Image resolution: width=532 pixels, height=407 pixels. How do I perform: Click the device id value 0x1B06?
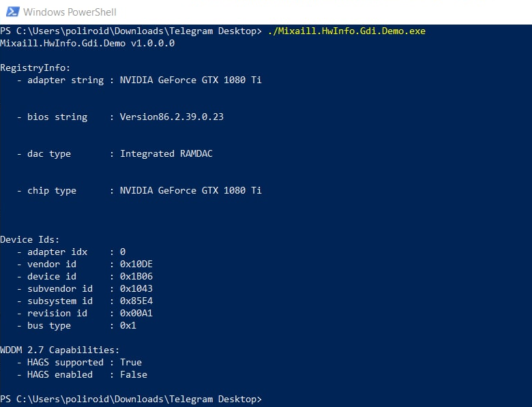[136, 276]
